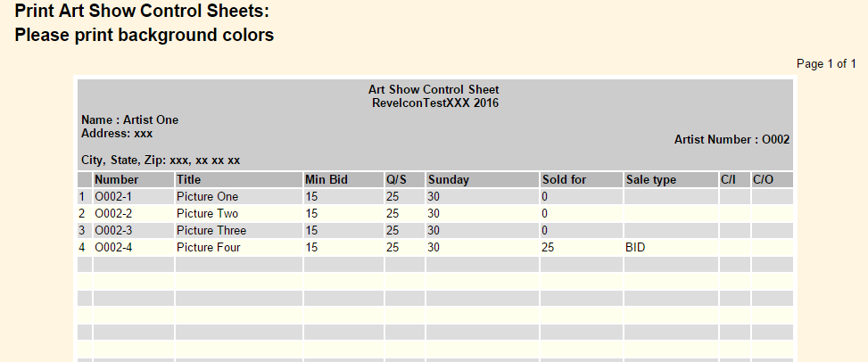Image resolution: width=868 pixels, height=362 pixels.
Task: Click the C/I column header
Action: 734,180
